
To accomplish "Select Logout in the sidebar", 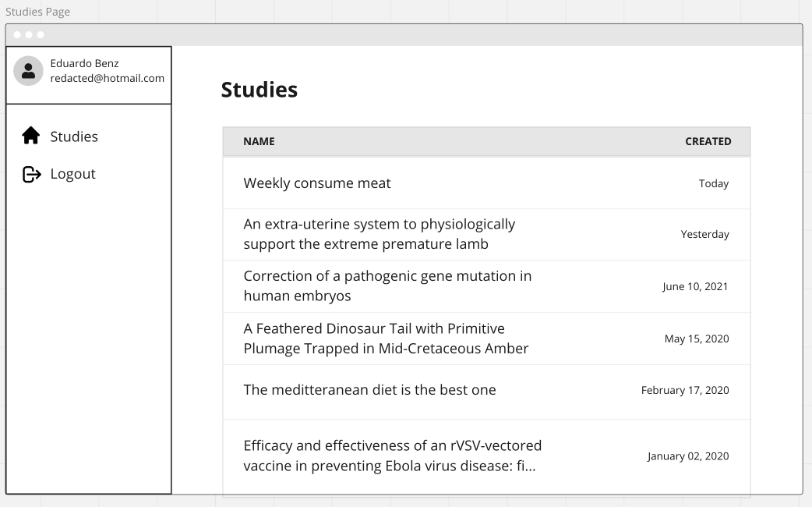I will [x=72, y=174].
